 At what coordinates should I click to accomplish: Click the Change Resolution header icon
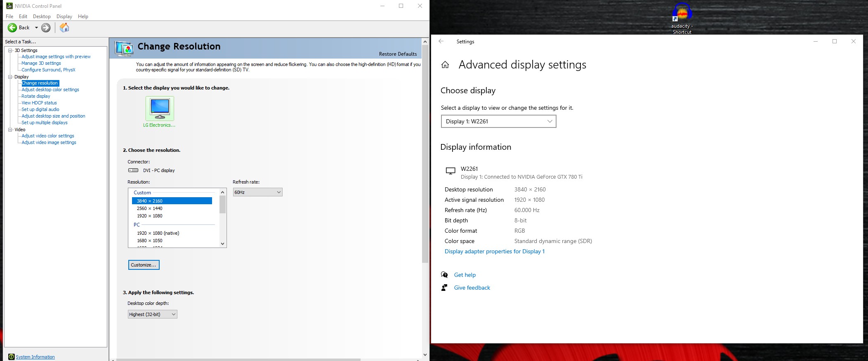124,49
